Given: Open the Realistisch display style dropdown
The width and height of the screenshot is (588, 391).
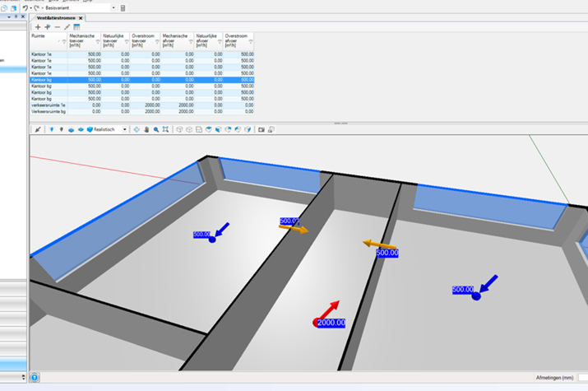Looking at the screenshot, I should click(125, 129).
